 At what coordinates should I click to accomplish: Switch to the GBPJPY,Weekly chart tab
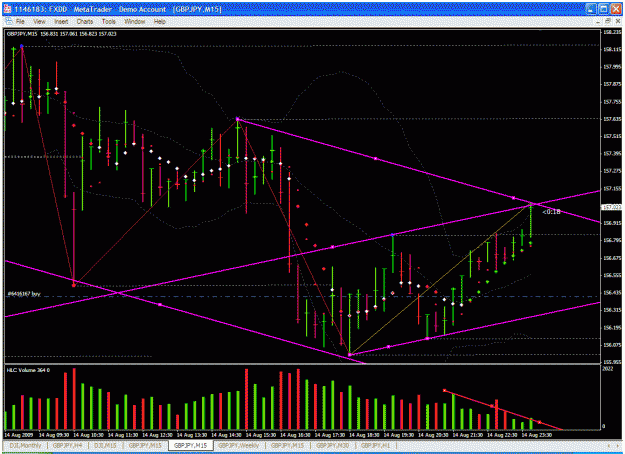pyautogui.click(x=239, y=445)
